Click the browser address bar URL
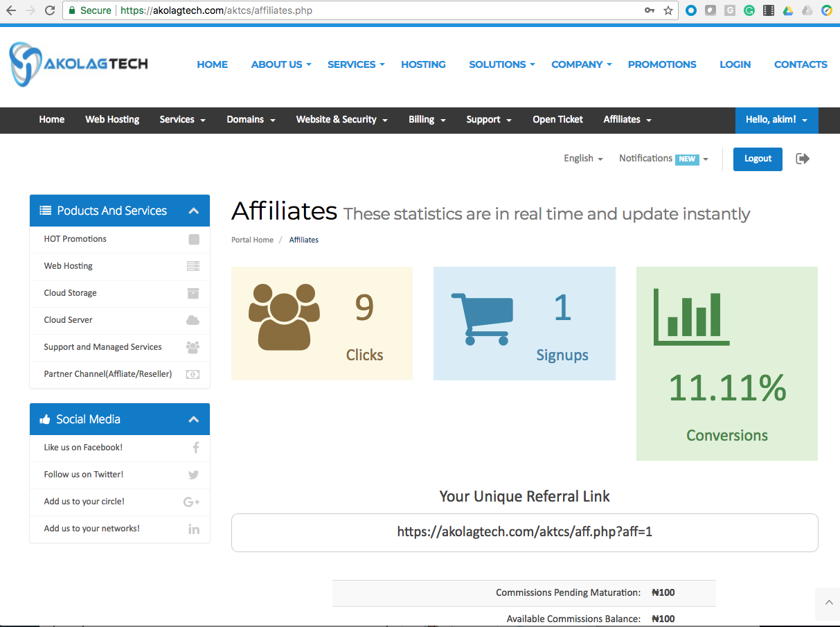The width and height of the screenshot is (840, 627). click(x=216, y=10)
